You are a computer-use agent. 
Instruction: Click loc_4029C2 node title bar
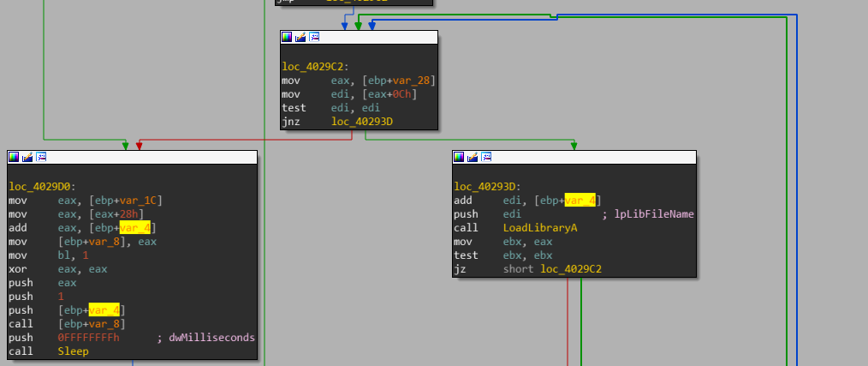(360, 37)
